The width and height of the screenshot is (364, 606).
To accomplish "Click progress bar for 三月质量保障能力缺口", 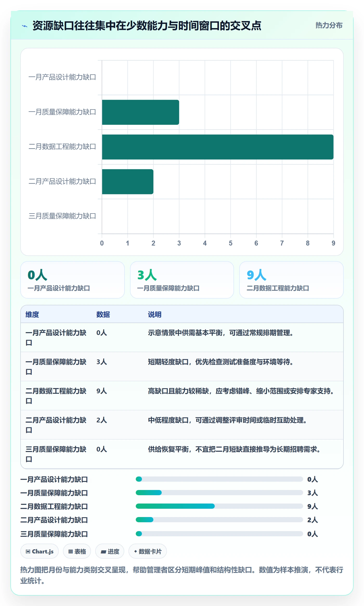I will tap(219, 534).
